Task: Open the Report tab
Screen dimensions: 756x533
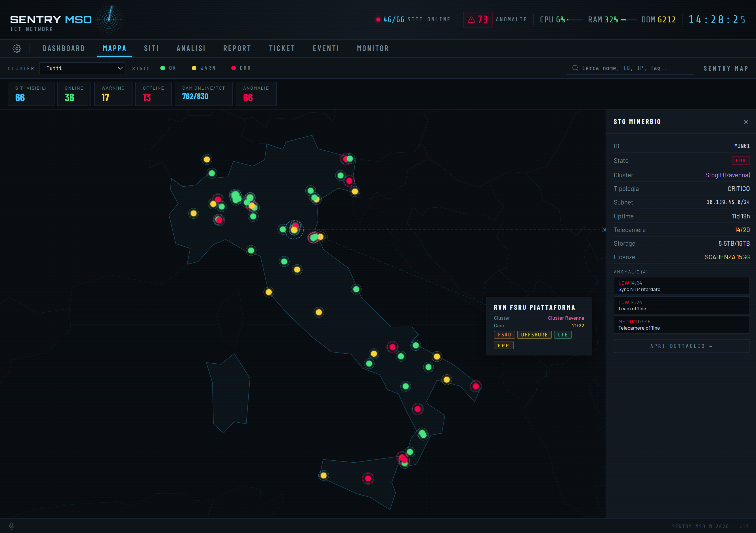Action: [237, 49]
